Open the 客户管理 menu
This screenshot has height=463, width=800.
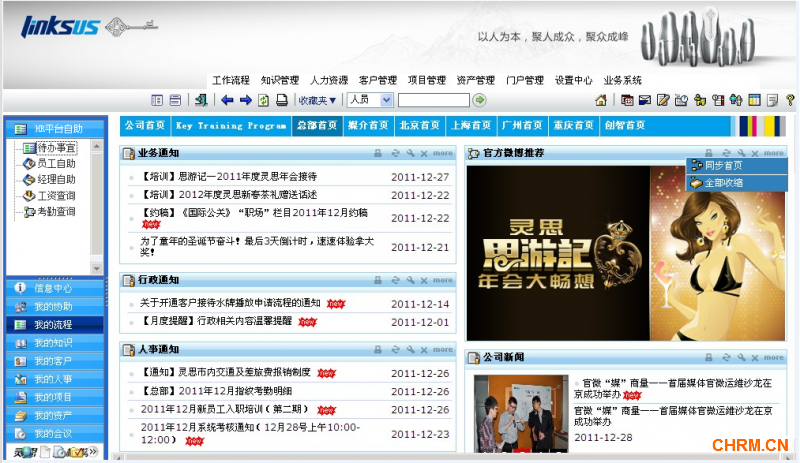click(378, 80)
